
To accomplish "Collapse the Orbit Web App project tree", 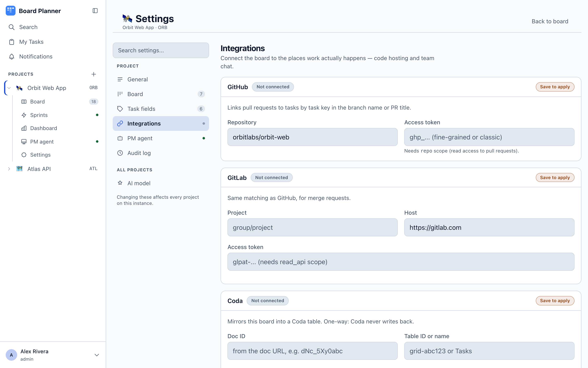I will point(9,88).
